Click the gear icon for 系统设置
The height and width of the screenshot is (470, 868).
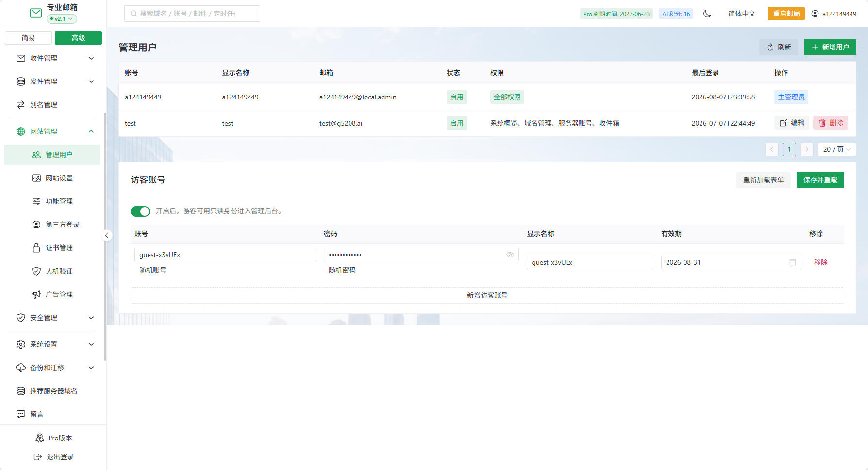pos(21,344)
